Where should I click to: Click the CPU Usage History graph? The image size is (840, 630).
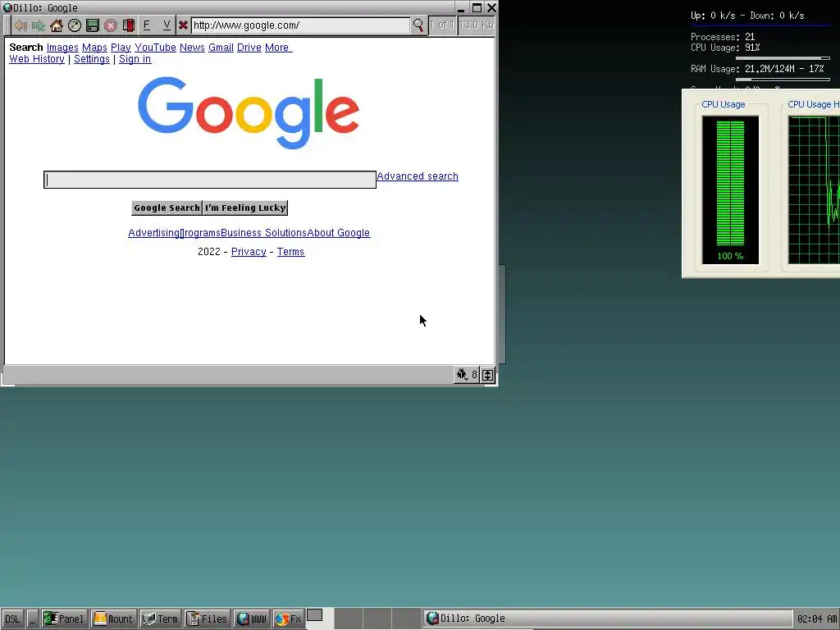click(x=814, y=190)
